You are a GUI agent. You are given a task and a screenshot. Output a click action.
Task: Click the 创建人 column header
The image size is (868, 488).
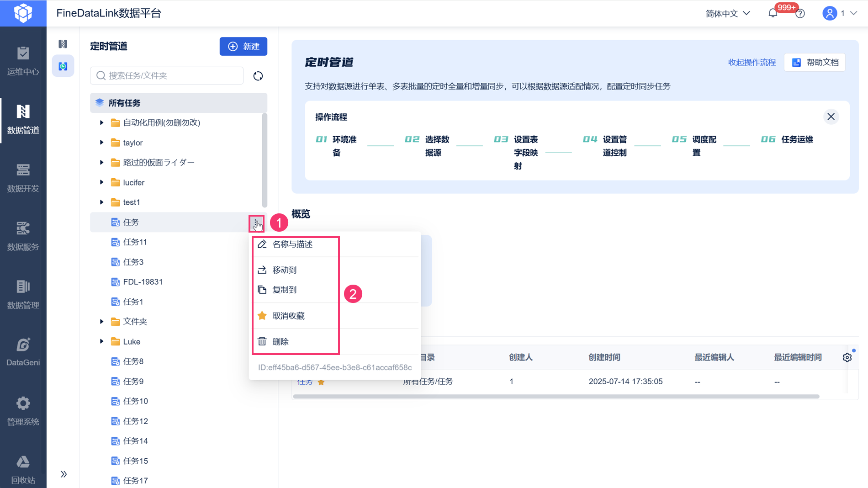521,357
